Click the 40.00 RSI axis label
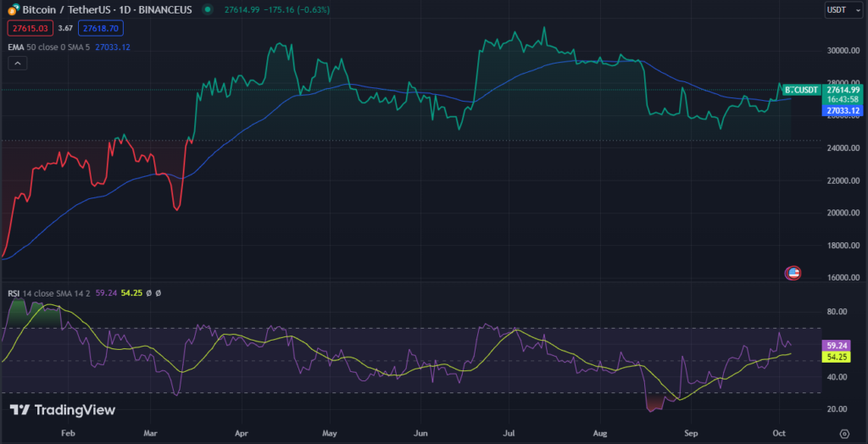 [838, 377]
